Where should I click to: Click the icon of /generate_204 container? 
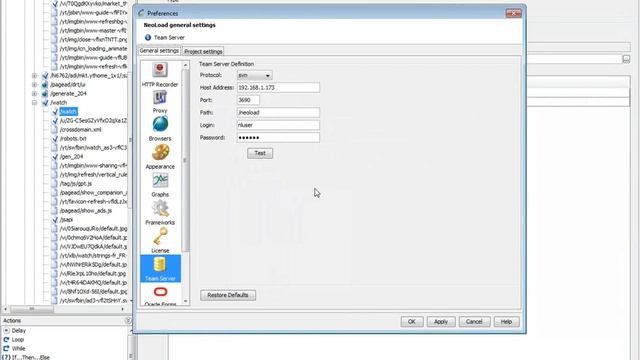(x=45, y=93)
